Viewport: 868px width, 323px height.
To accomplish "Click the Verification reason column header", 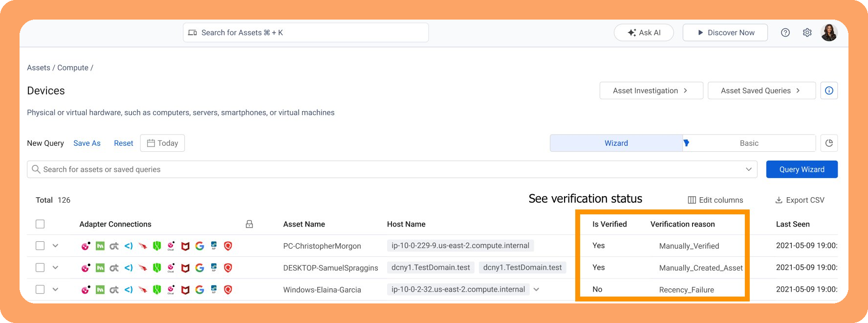I will 683,224.
